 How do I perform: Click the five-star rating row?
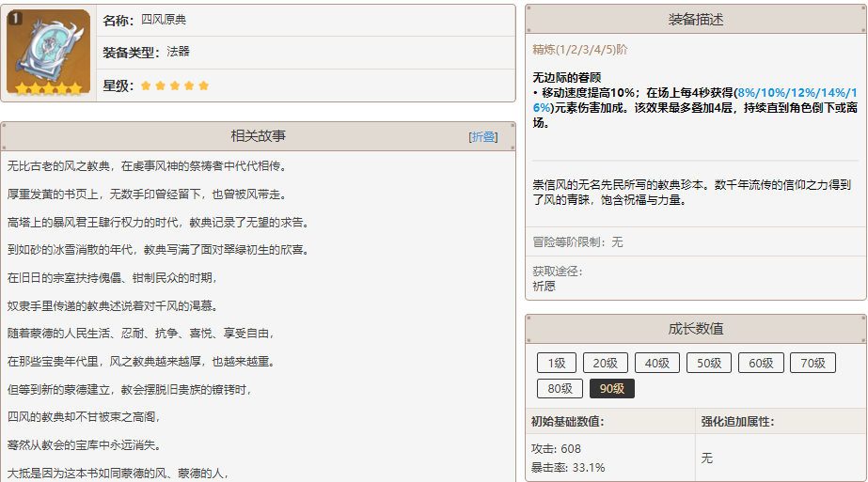click(x=175, y=86)
